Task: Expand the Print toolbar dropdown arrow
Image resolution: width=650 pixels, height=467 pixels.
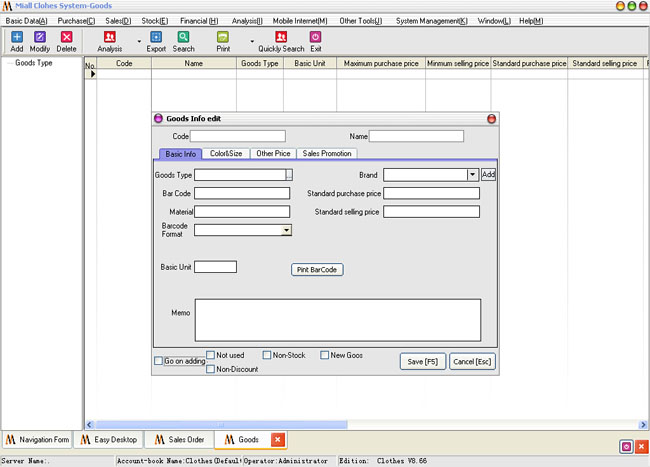Action: (252, 41)
